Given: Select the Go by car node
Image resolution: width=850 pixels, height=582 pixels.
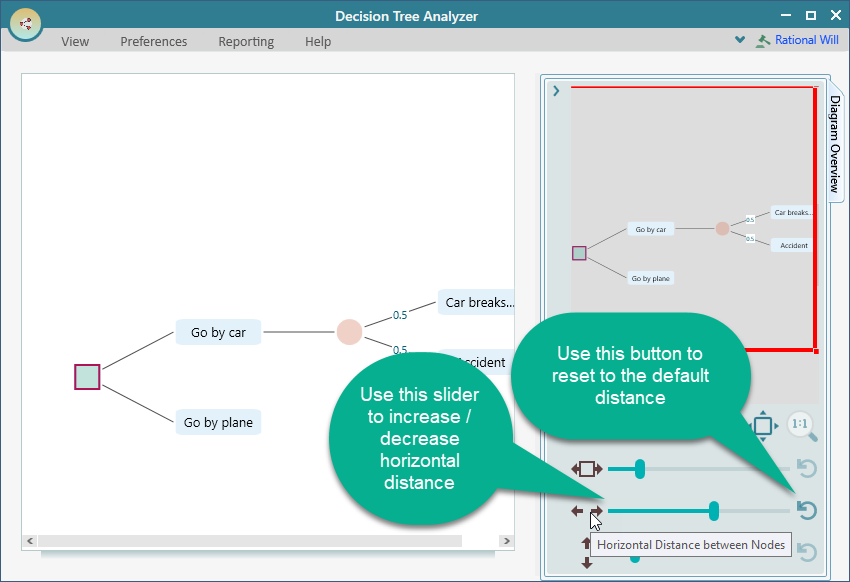Looking at the screenshot, I should pos(218,333).
